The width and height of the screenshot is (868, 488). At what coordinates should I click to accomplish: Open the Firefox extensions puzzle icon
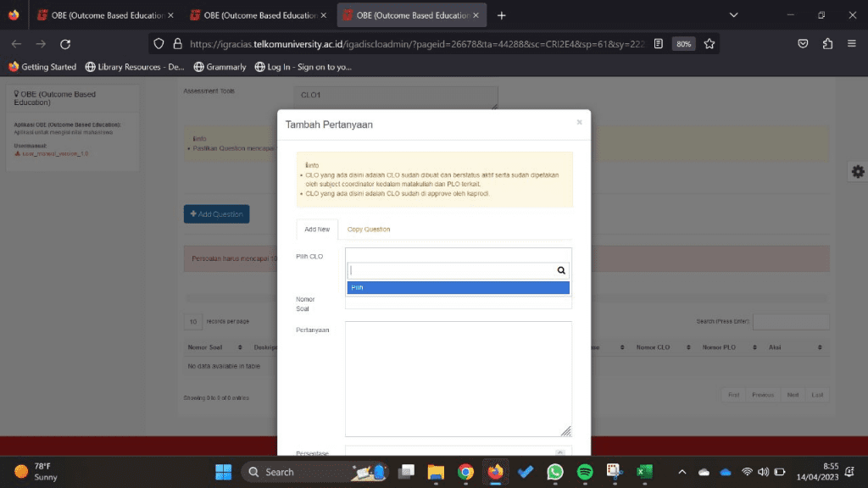(x=827, y=44)
